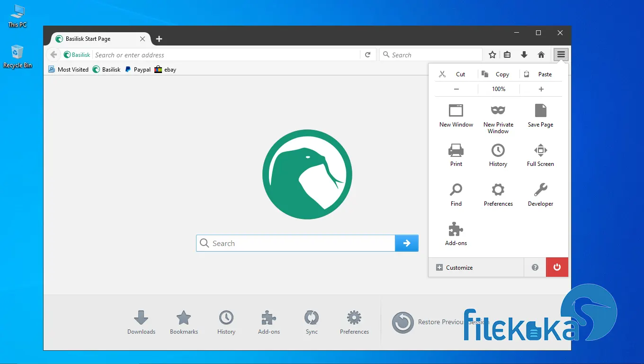Restore previous session icon
The image size is (644, 364).
pos(403,322)
